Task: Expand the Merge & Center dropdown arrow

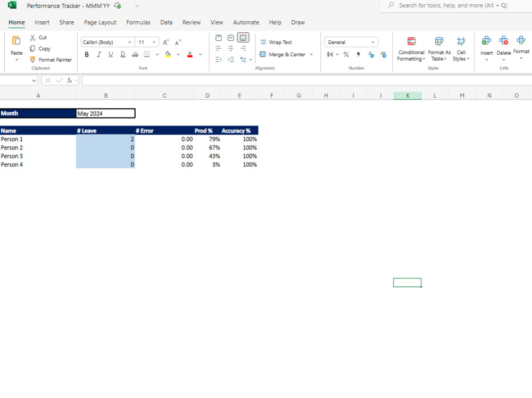Action: (311, 54)
